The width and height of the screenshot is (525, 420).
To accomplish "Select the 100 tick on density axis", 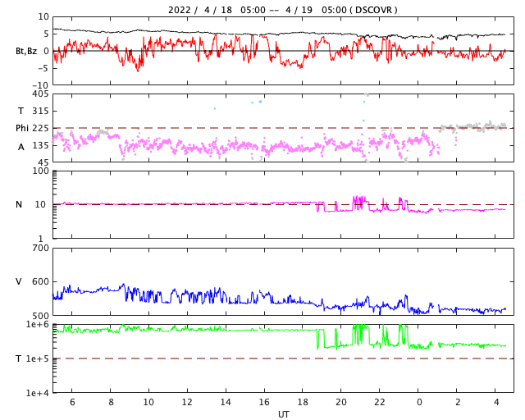I will [40, 171].
